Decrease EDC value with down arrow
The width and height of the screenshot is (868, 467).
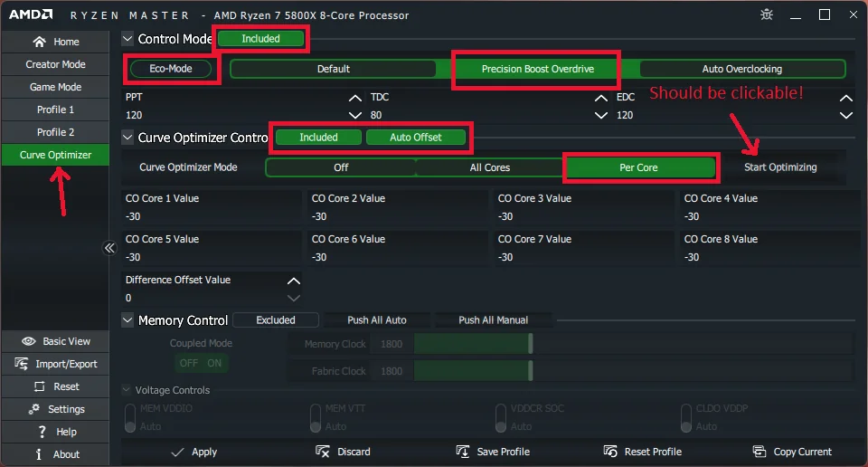[846, 115]
